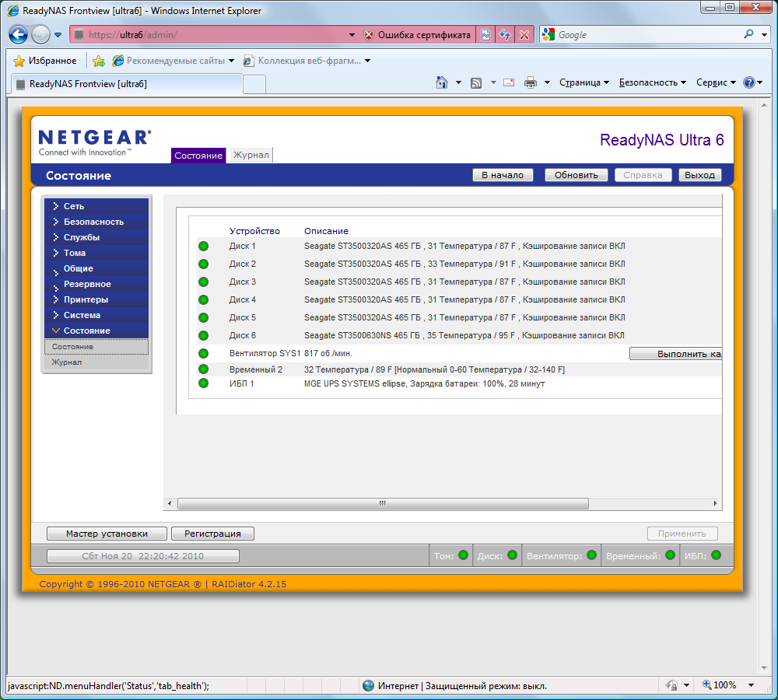Click the Мастер установки button
Screen dimensions: 778x700
pos(107,534)
